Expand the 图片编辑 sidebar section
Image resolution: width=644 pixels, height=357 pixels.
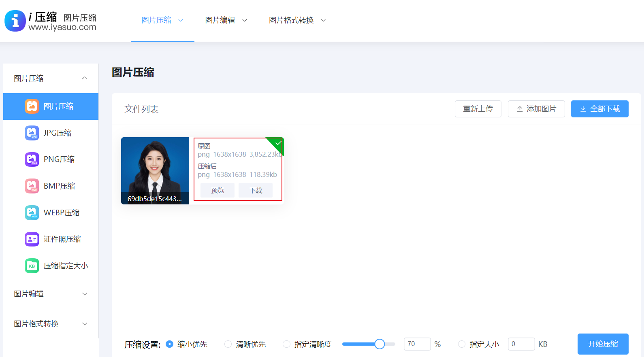point(84,294)
